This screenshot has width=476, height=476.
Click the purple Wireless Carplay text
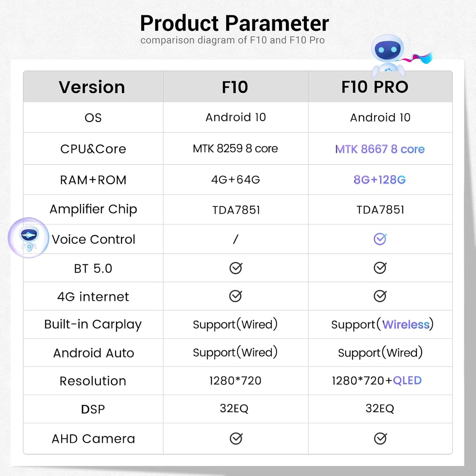point(406,325)
